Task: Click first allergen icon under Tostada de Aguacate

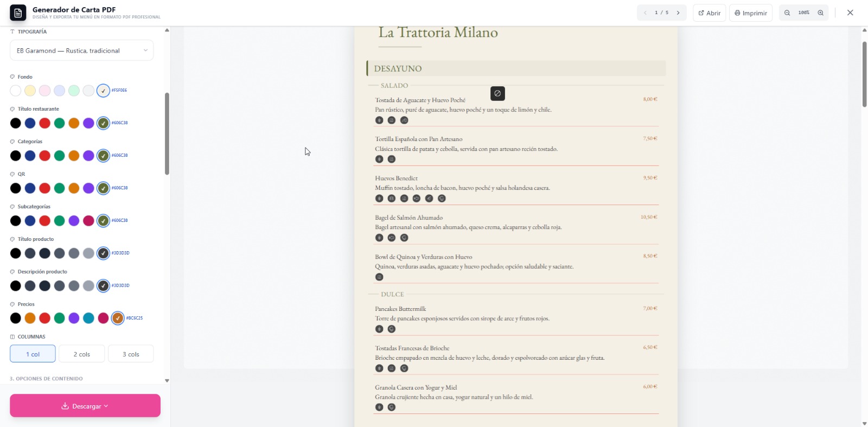Action: [379, 120]
